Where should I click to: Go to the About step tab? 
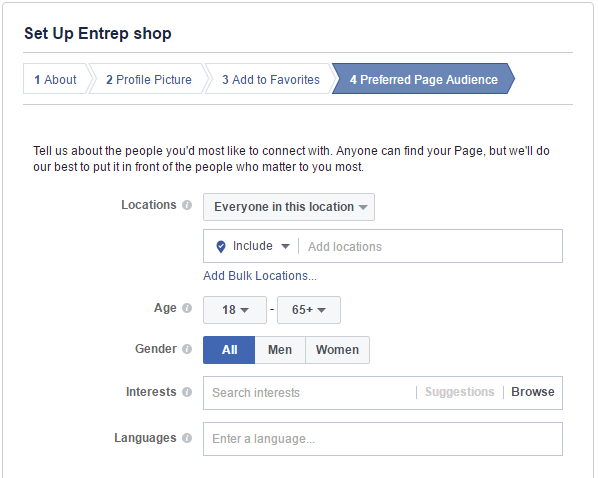(x=56, y=79)
